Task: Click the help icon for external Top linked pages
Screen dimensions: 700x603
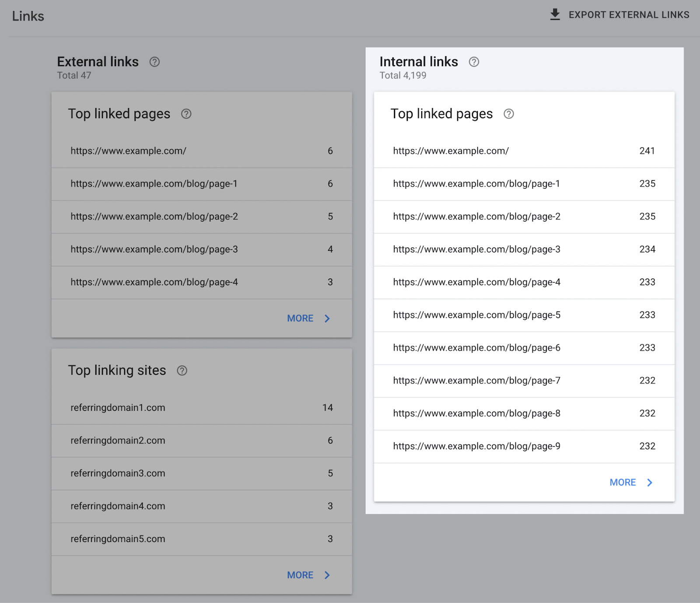Action: click(x=186, y=114)
